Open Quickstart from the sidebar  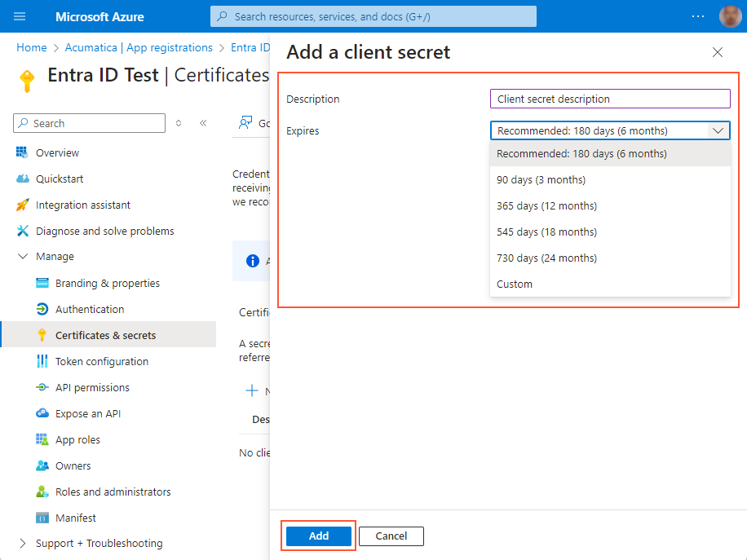[59, 179]
